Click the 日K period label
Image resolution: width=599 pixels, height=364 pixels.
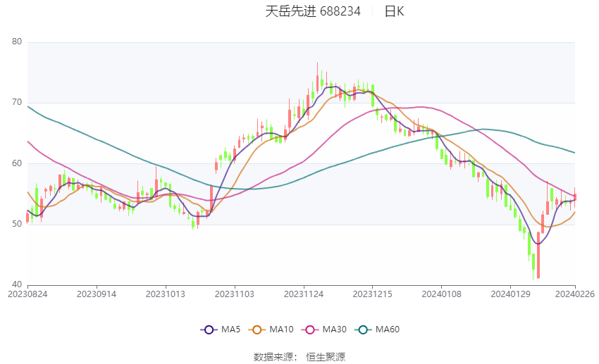[x=394, y=11]
